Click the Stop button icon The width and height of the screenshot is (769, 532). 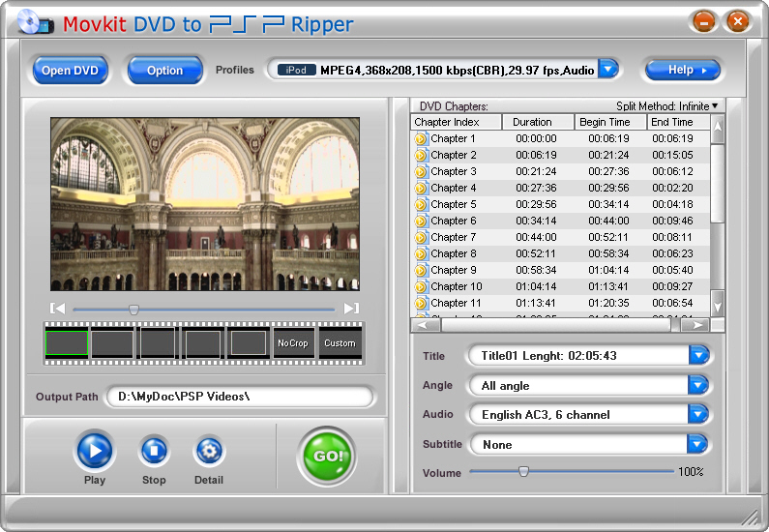click(x=154, y=450)
